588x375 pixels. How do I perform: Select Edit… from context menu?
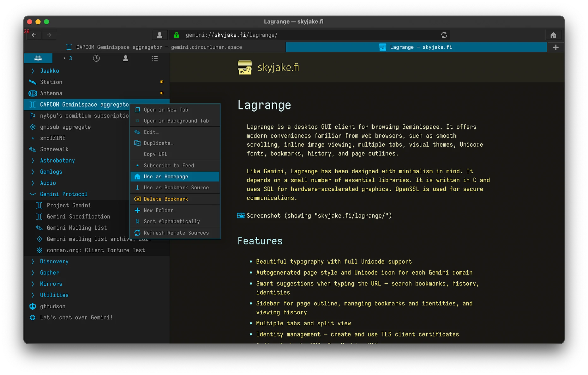tap(175, 132)
